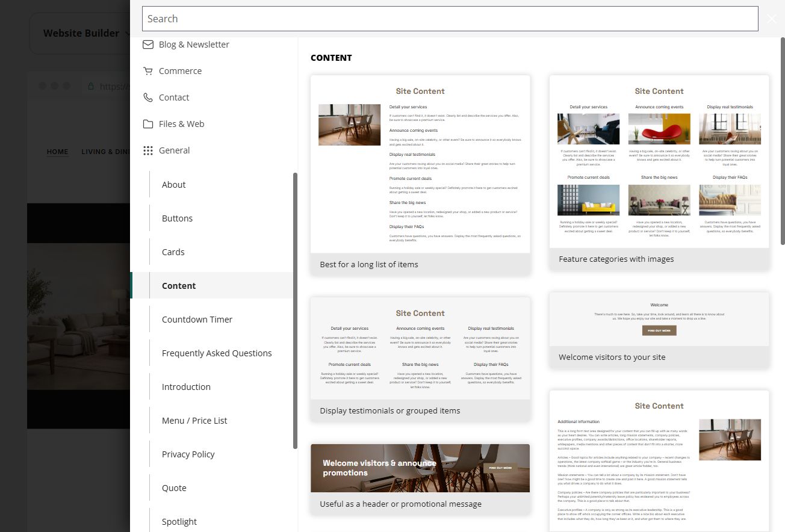The width and height of the screenshot is (785, 532).
Task: Choose 'Useful as a header or promotional message' layout
Action: [x=420, y=479]
